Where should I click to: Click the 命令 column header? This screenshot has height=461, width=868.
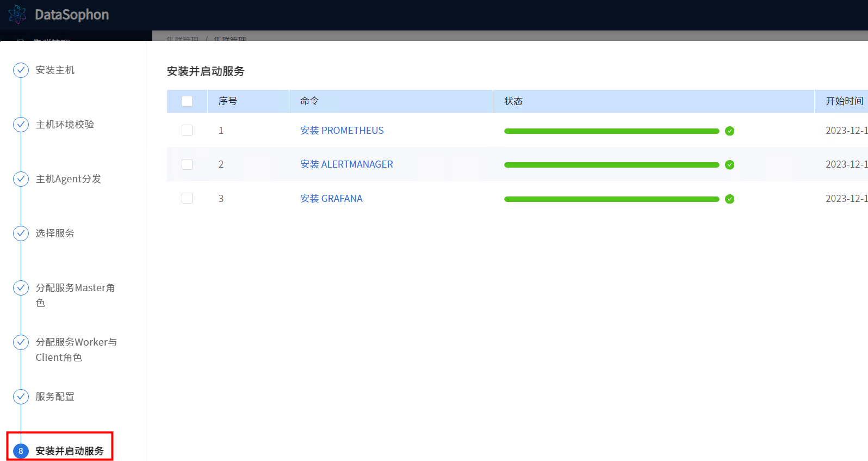(309, 101)
